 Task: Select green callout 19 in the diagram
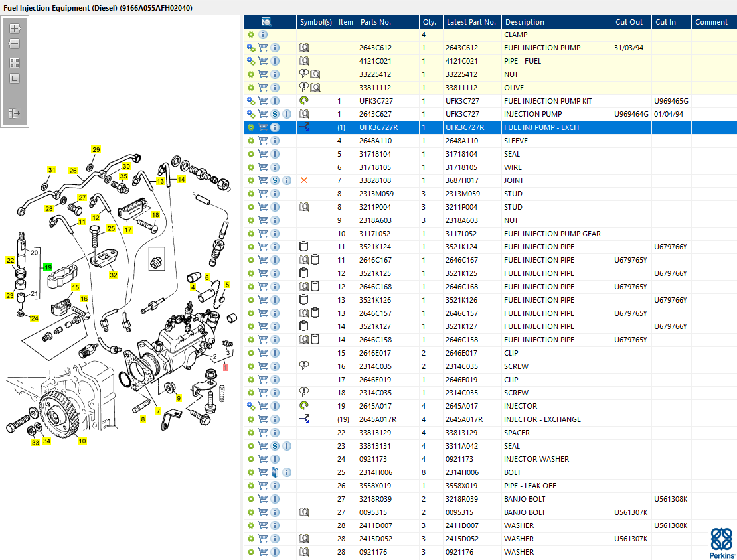point(48,267)
